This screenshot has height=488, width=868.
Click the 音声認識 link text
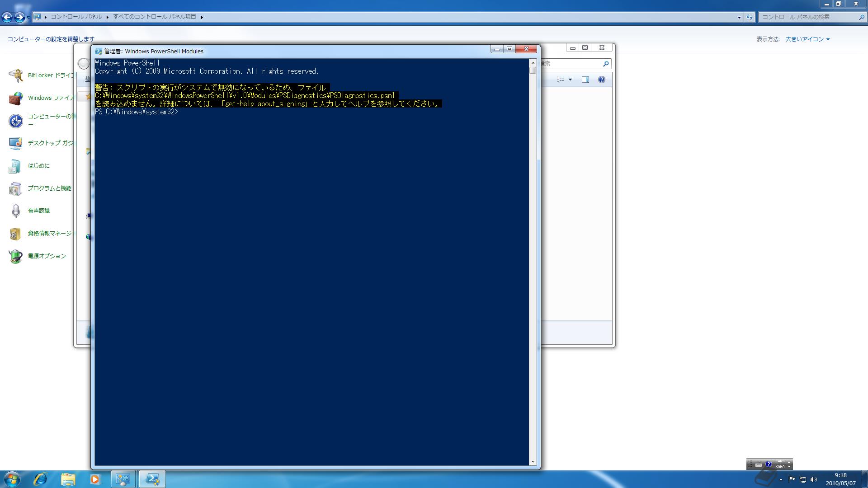point(39,211)
